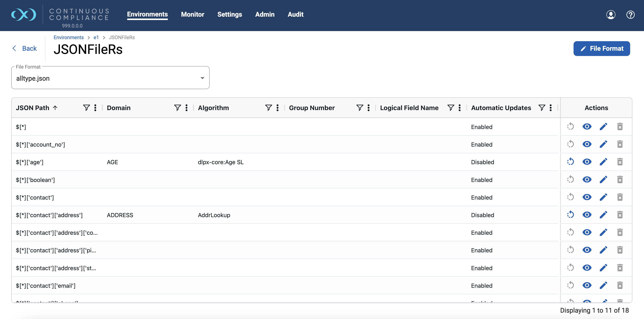Click the Continuous Compliance logo

(x=23, y=14)
